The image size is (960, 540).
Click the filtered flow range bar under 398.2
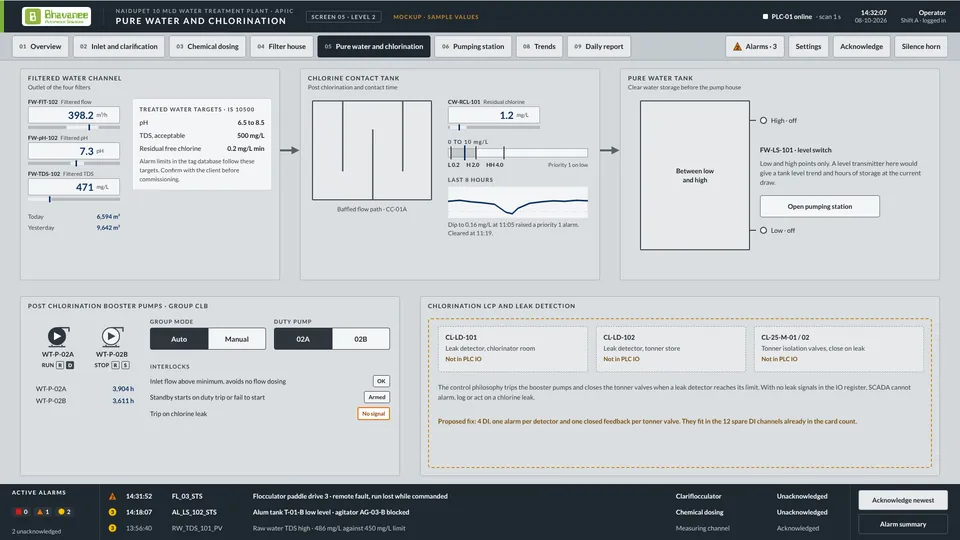pos(74,127)
